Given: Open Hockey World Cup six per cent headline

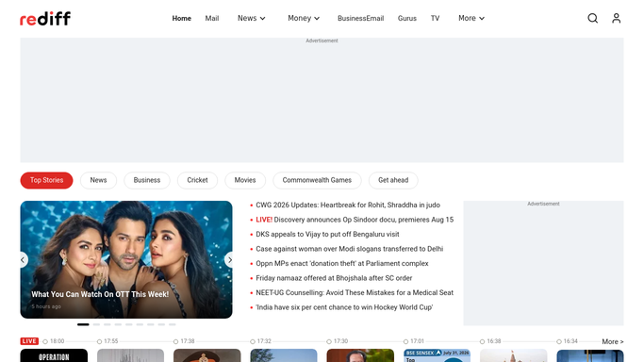Looking at the screenshot, I should point(344,307).
